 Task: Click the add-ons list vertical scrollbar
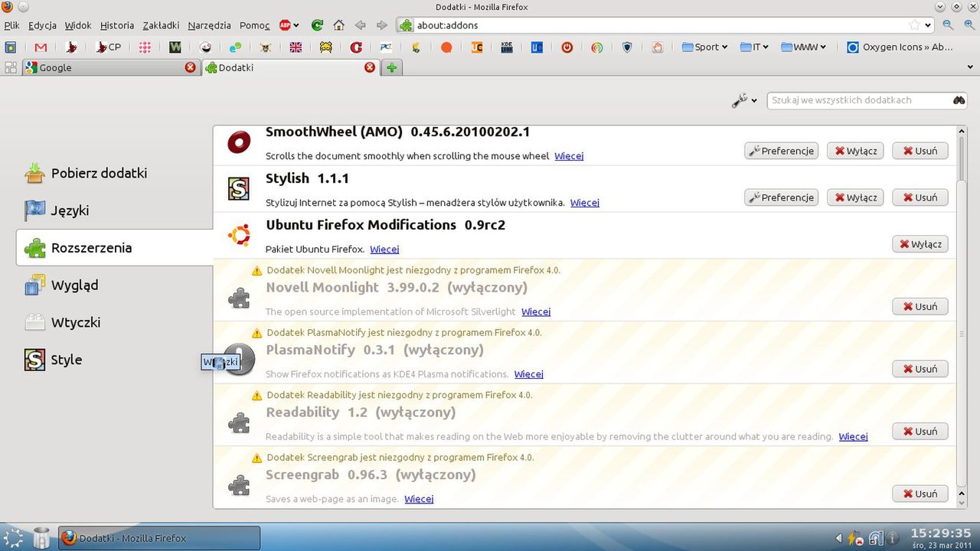click(x=962, y=317)
